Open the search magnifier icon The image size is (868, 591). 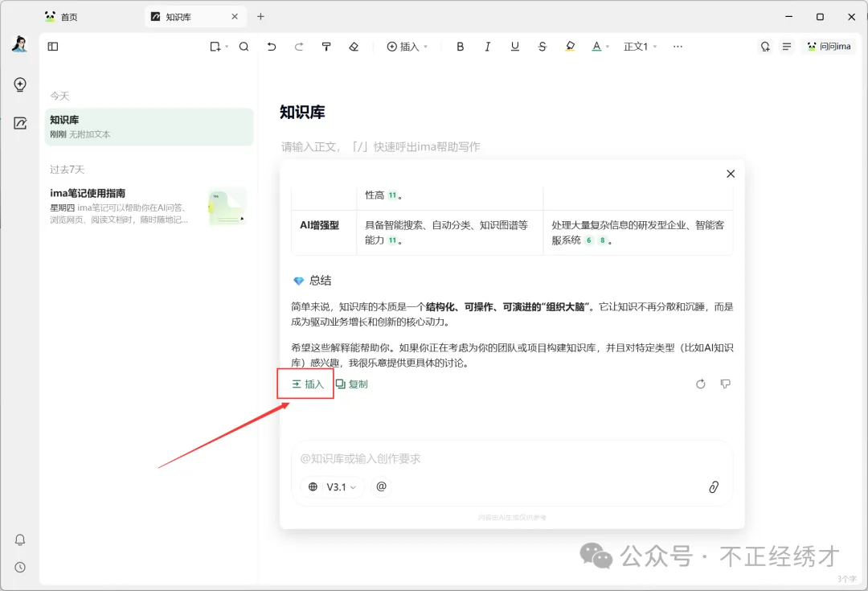[244, 47]
